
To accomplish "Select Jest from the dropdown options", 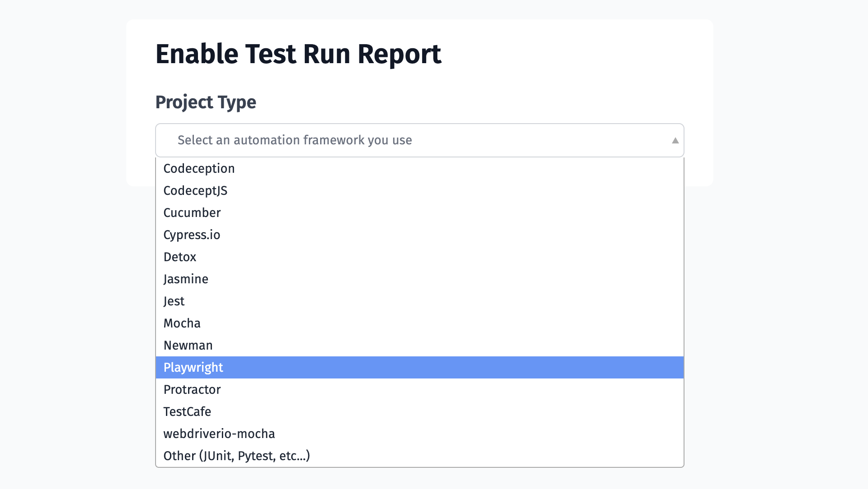I will tap(174, 300).
